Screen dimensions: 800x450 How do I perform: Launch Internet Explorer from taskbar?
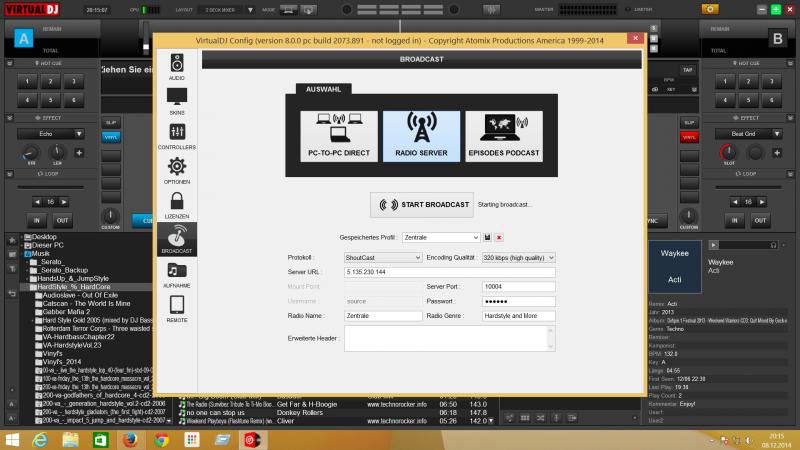40,440
